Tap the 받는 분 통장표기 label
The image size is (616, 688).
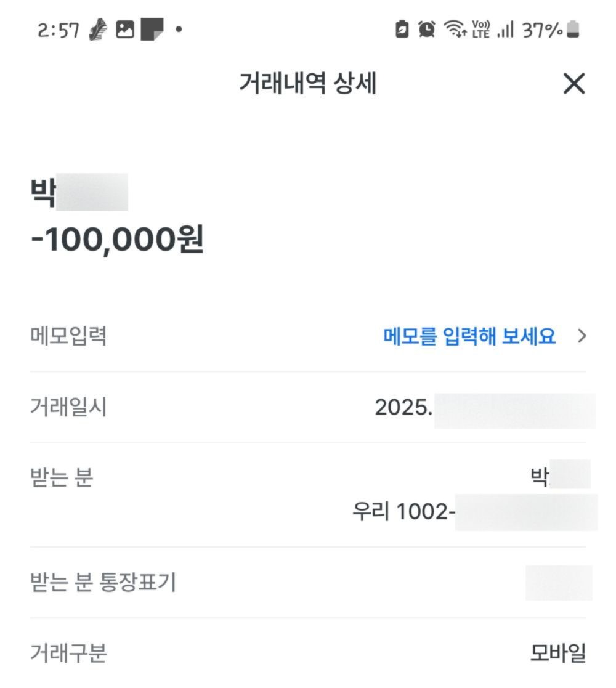pos(103,582)
